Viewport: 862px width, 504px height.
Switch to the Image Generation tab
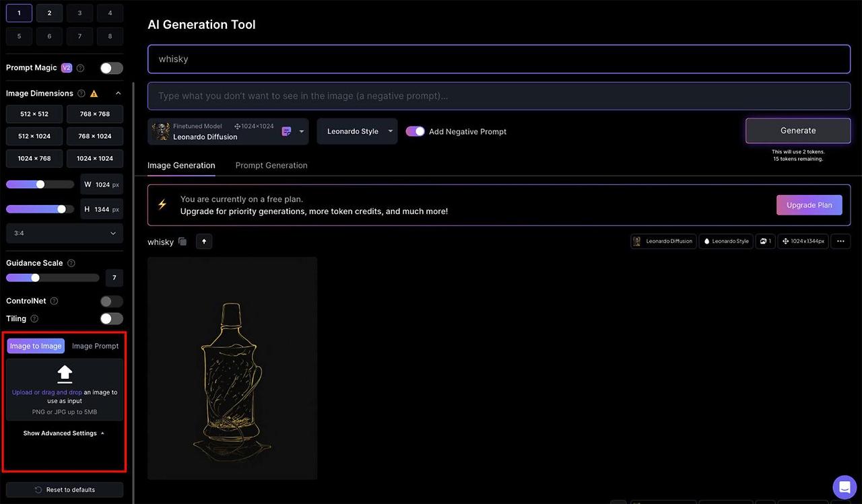coord(181,166)
